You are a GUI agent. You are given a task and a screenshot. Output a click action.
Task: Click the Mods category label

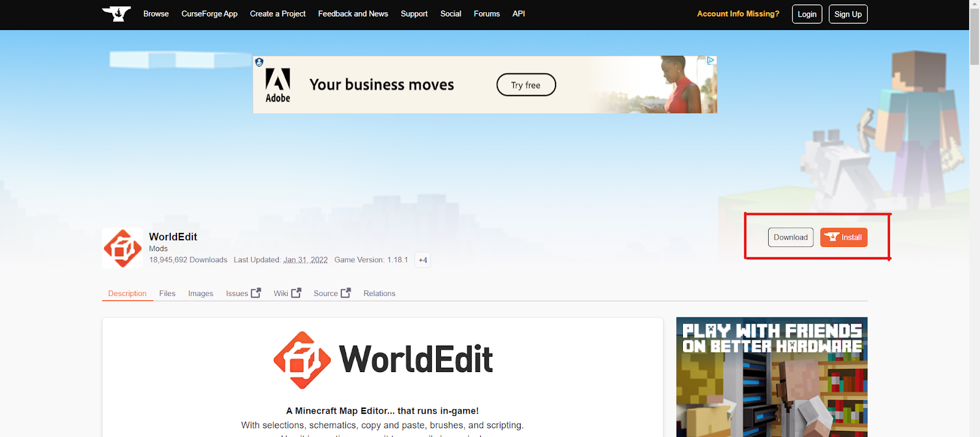(x=158, y=248)
